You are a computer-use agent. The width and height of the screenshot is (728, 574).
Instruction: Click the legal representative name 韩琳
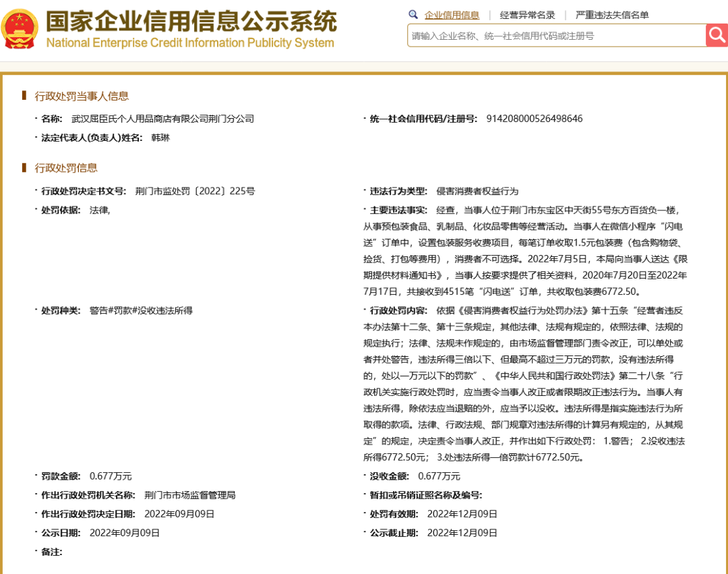click(160, 138)
